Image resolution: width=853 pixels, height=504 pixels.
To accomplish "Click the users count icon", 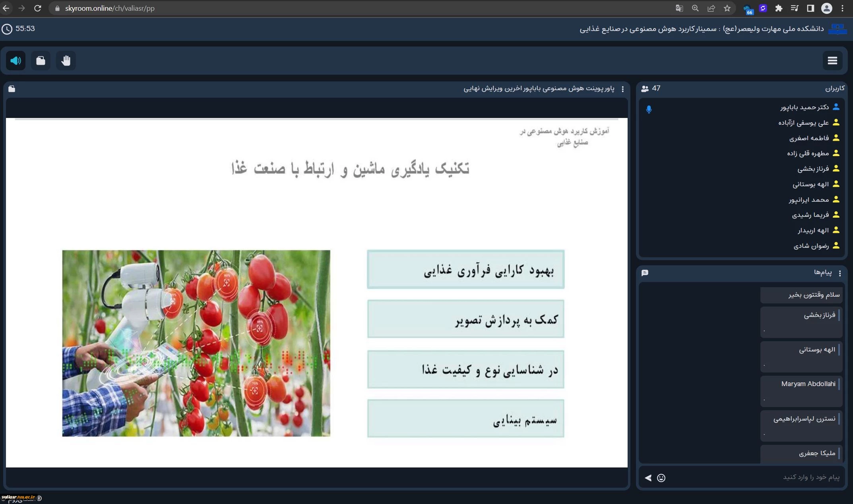I will click(645, 89).
